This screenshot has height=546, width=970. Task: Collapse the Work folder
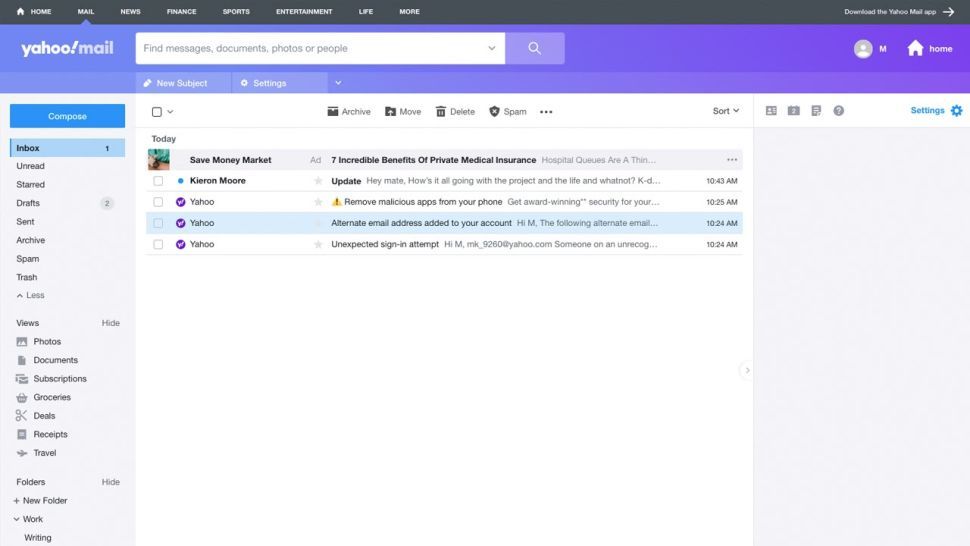[16, 519]
